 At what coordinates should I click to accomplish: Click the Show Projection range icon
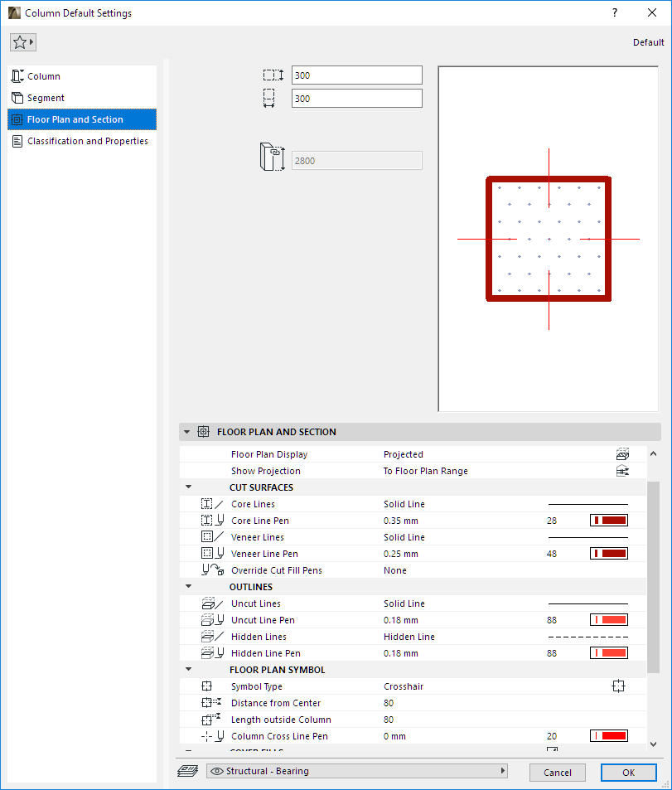pyautogui.click(x=622, y=471)
